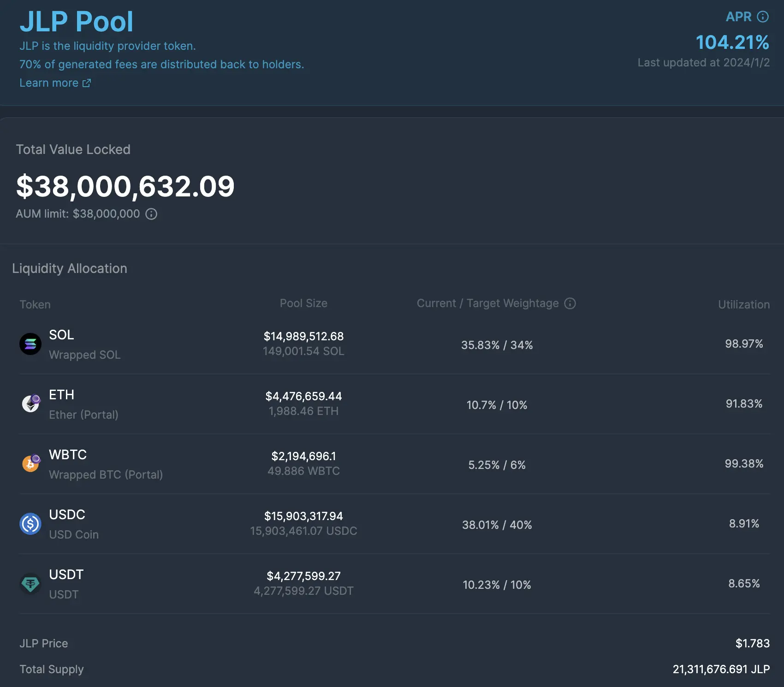Select the SOL row in Liquidity Allocation
The width and height of the screenshot is (784, 687).
tap(392, 344)
